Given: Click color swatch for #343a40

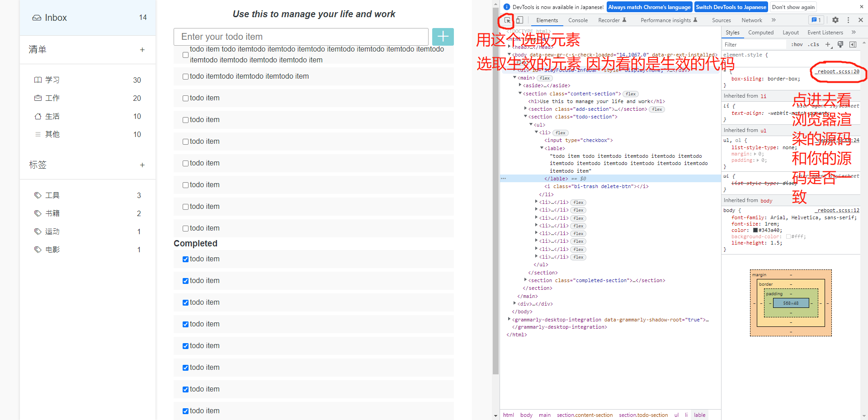Looking at the screenshot, I should click(755, 230).
